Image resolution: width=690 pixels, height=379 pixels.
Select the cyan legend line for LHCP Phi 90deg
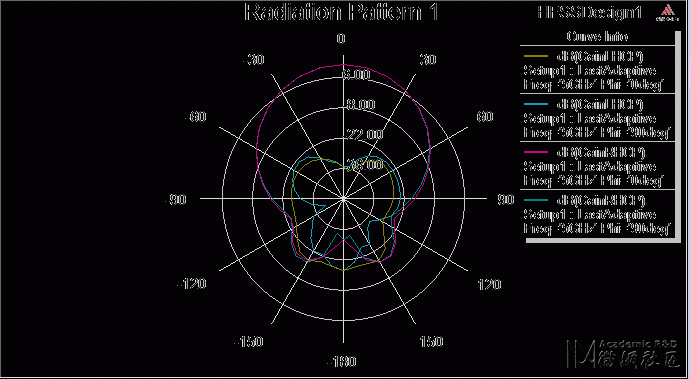point(536,104)
